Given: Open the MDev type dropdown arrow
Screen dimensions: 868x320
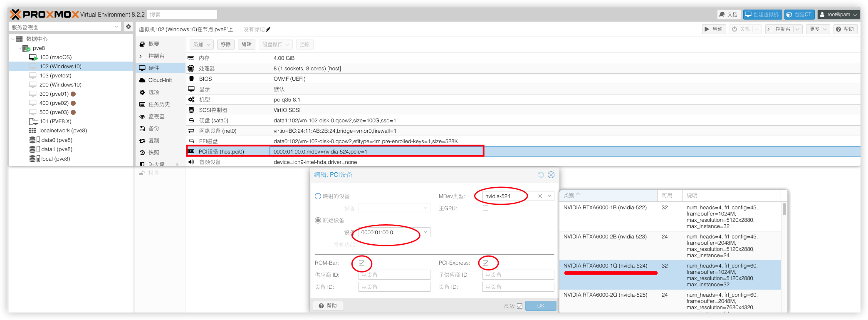Looking at the screenshot, I should click(x=549, y=196).
